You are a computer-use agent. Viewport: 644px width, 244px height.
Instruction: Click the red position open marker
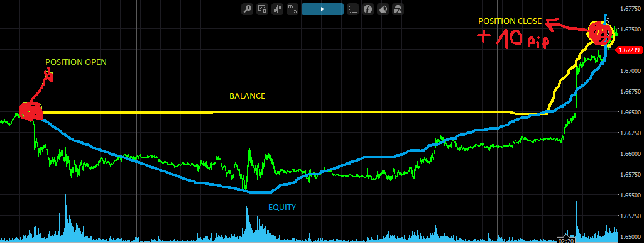[31, 111]
